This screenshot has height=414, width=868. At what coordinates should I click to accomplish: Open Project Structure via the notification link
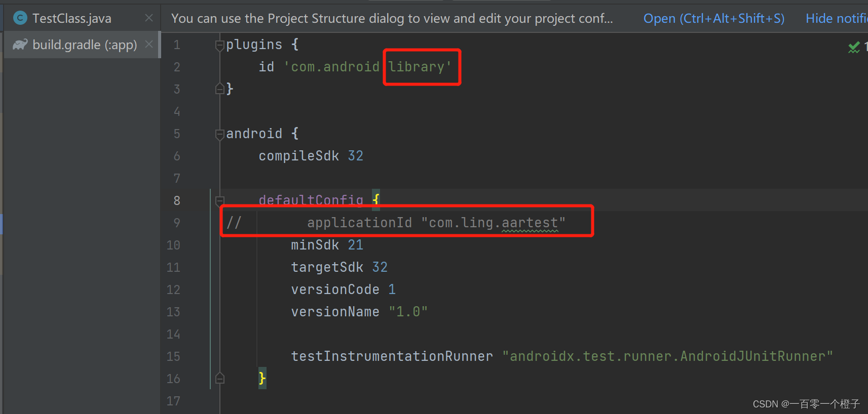(713, 19)
